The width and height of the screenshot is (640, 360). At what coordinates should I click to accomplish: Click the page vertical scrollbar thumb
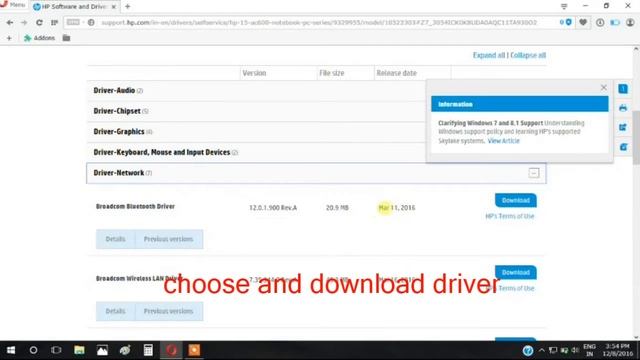[636, 137]
